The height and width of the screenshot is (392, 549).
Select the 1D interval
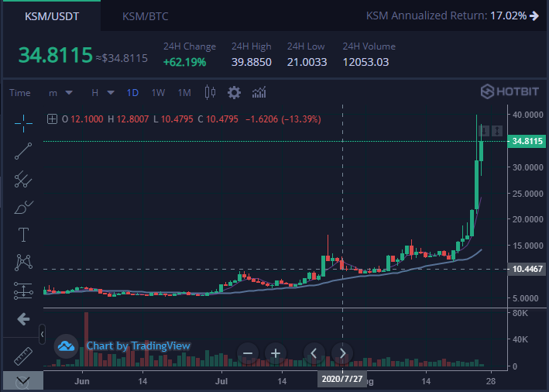click(x=132, y=93)
